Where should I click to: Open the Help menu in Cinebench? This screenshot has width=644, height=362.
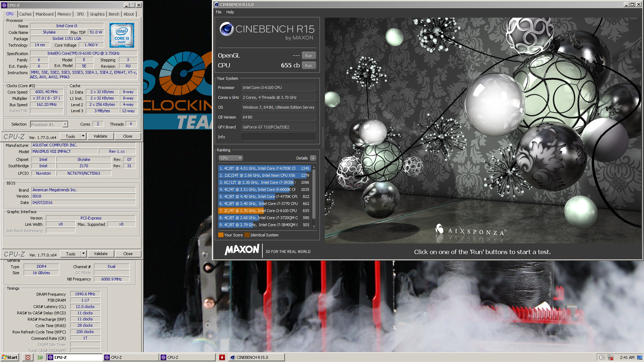[230, 12]
